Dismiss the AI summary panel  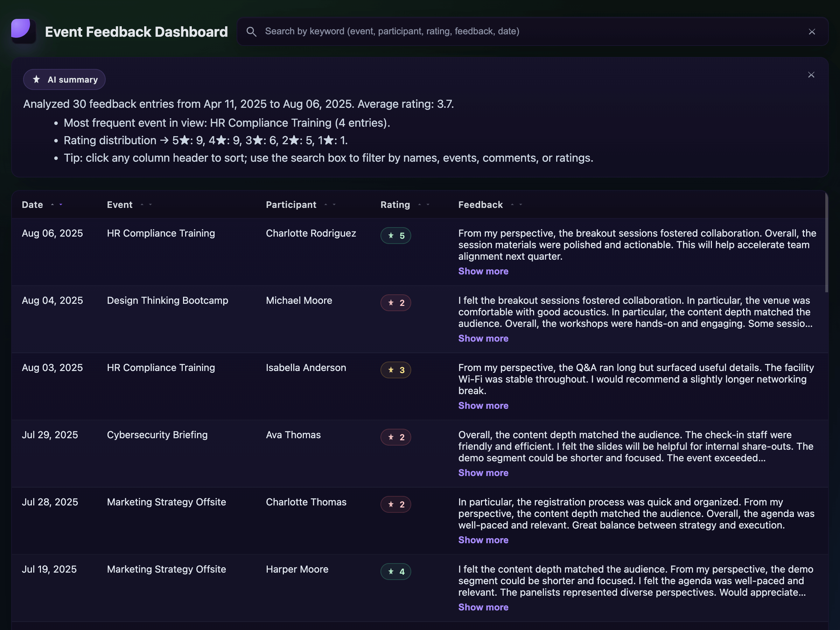click(x=811, y=75)
